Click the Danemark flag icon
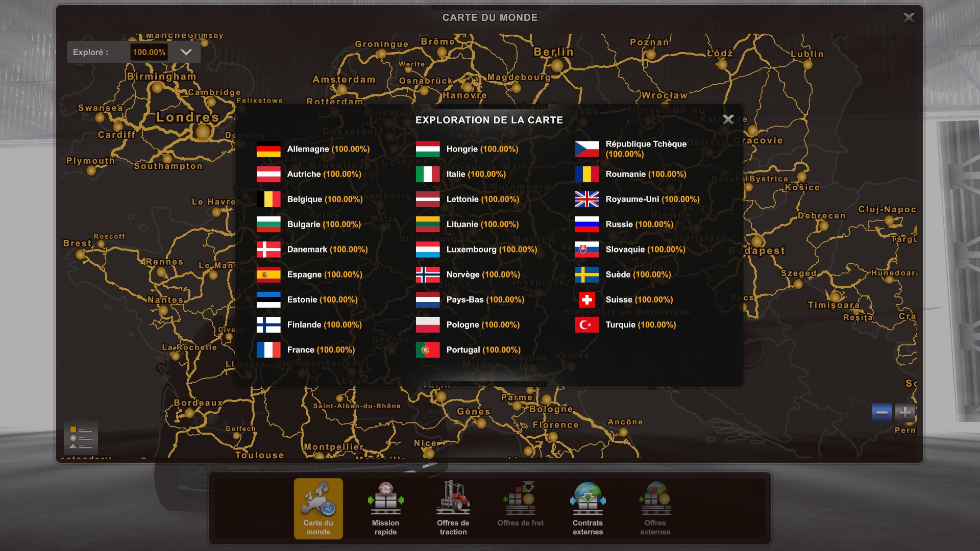Viewport: 980px width, 551px height. tap(268, 249)
